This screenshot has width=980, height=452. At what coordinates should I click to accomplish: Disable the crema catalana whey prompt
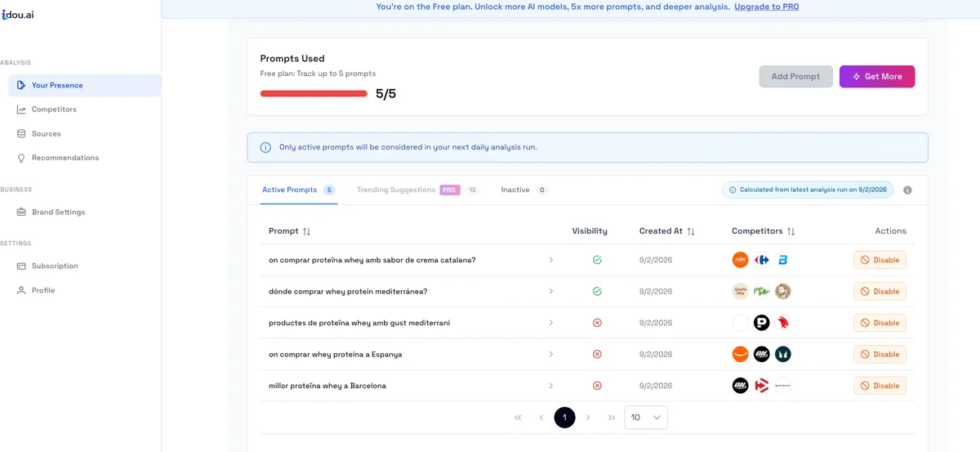(x=880, y=260)
